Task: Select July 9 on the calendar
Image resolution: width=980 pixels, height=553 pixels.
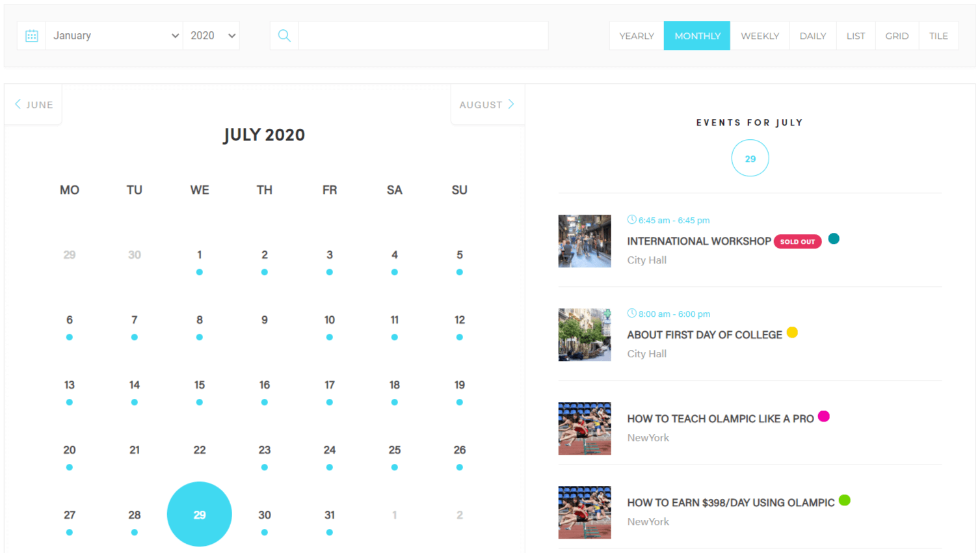Action: tap(265, 320)
